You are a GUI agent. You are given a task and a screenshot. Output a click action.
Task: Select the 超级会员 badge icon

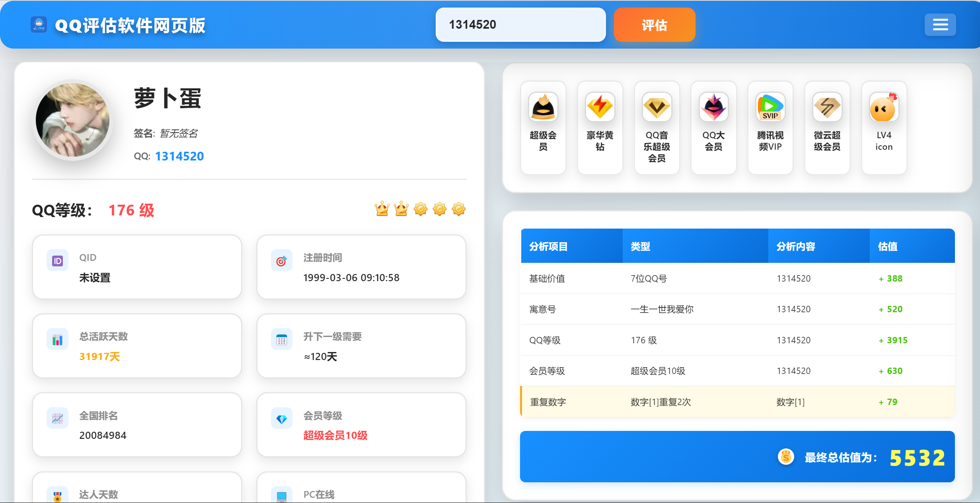click(543, 107)
